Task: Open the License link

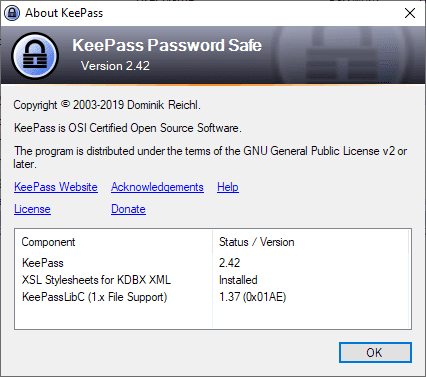Action: click(x=32, y=209)
